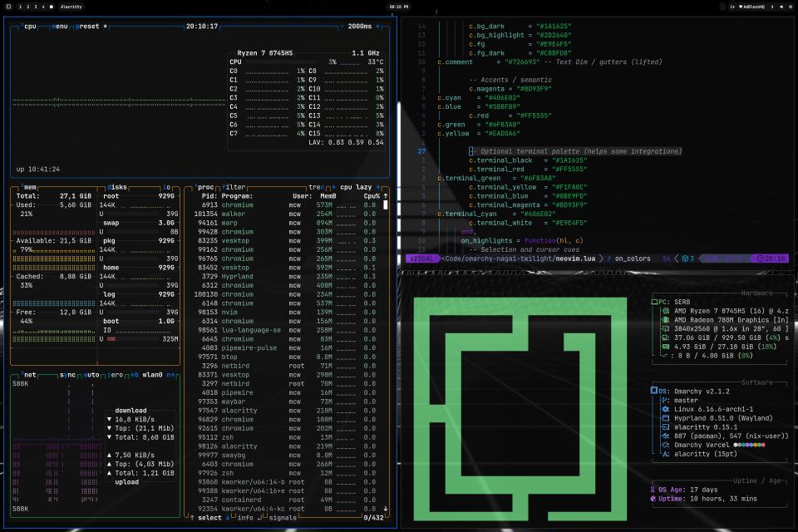The image size is (798, 532).
Task: Select the nvim process row
Action: (x=285, y=312)
